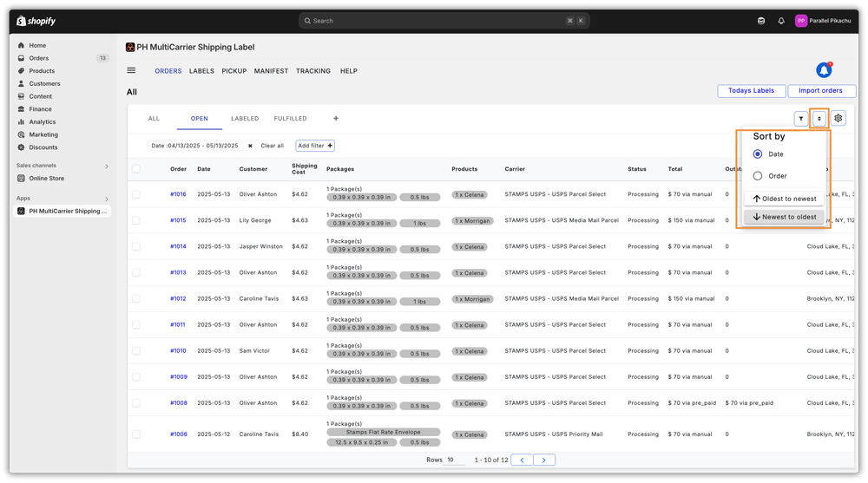
Task: Click the filter funnel icon
Action: (x=800, y=119)
